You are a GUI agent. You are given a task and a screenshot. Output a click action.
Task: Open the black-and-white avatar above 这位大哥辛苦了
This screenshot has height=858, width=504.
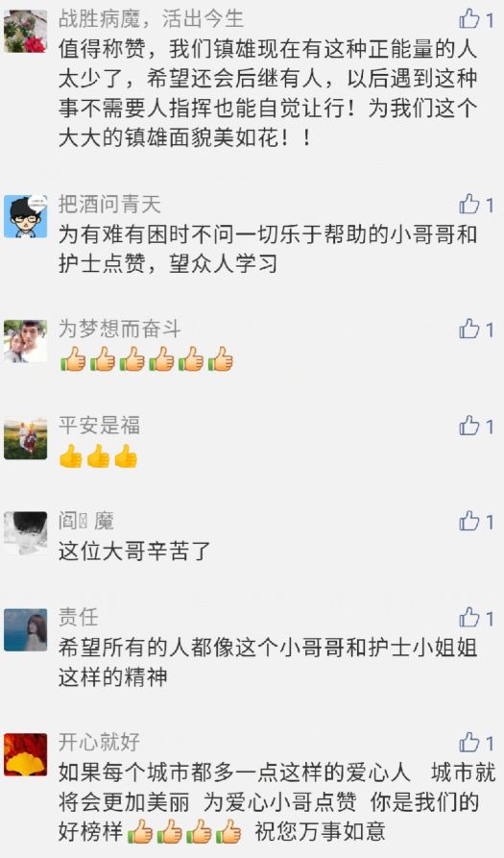coord(25,533)
